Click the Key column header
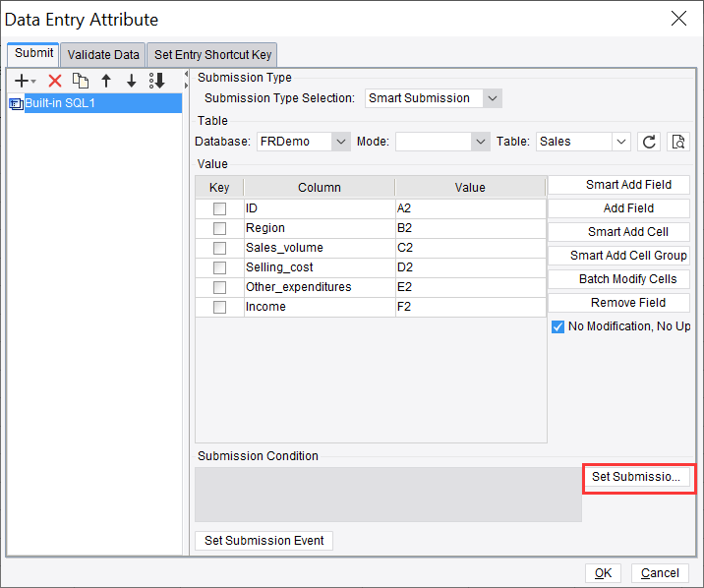Viewport: 704px width, 588px height. 219,187
